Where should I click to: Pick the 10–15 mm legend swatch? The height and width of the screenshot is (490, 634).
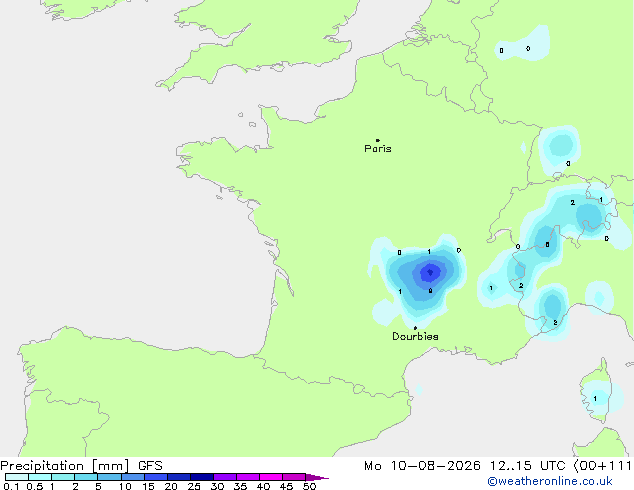click(133, 477)
